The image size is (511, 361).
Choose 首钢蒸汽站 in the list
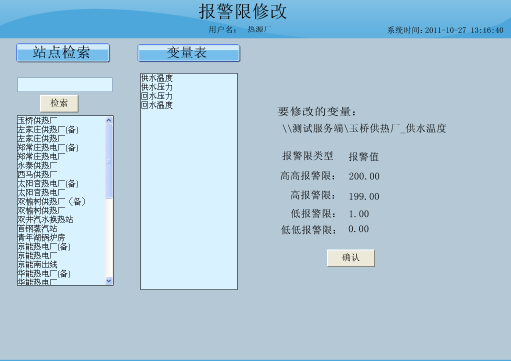37,228
